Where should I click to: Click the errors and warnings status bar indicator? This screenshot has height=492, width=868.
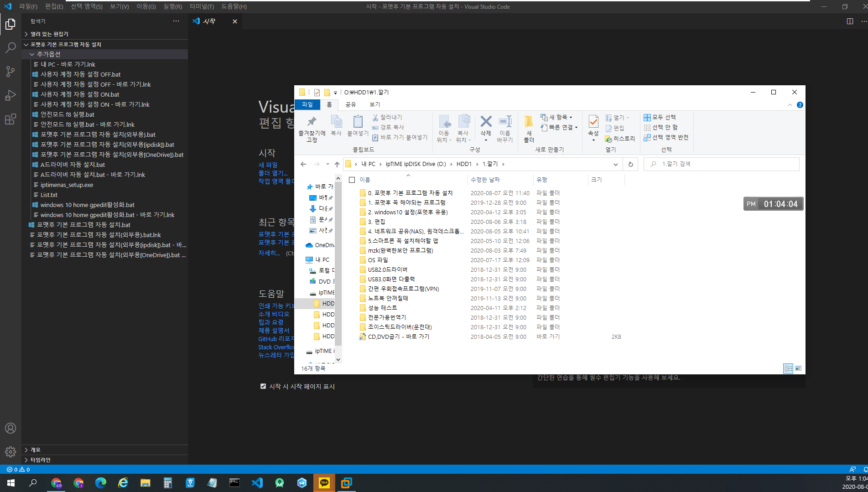point(18,469)
